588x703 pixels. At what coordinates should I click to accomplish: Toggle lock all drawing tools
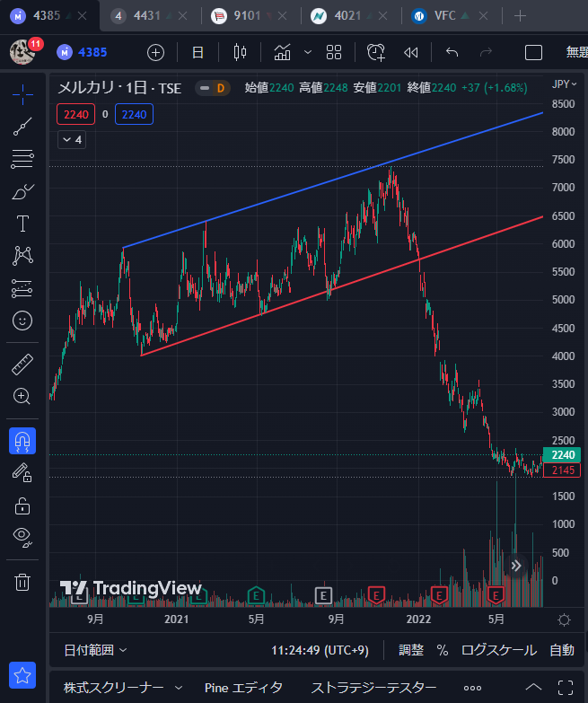[22, 505]
